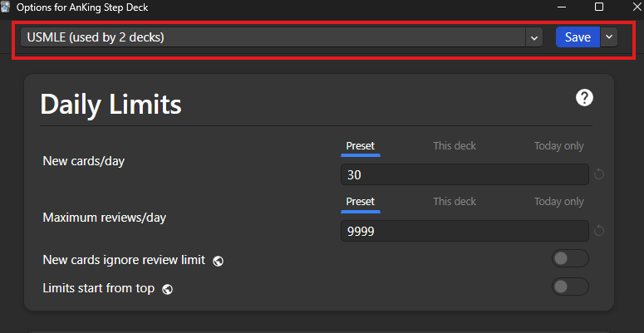Choose Today only for Maximum reviews/day
Screen dimensions: 644x333
coord(558,202)
